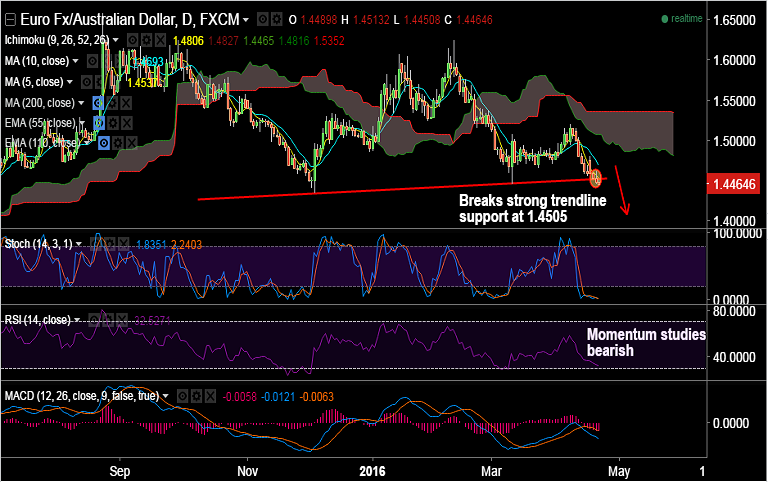Click the MACD value -0.0121
The image size is (768, 484).
click(x=278, y=397)
